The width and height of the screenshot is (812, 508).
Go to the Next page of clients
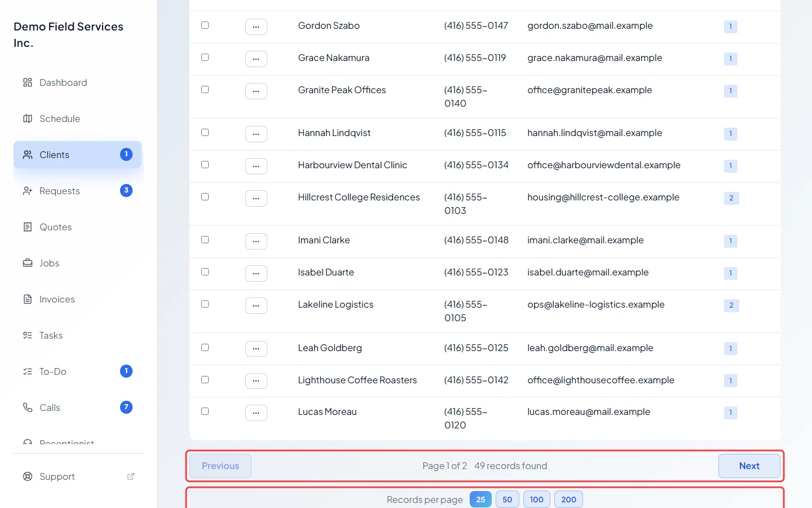[x=749, y=466]
